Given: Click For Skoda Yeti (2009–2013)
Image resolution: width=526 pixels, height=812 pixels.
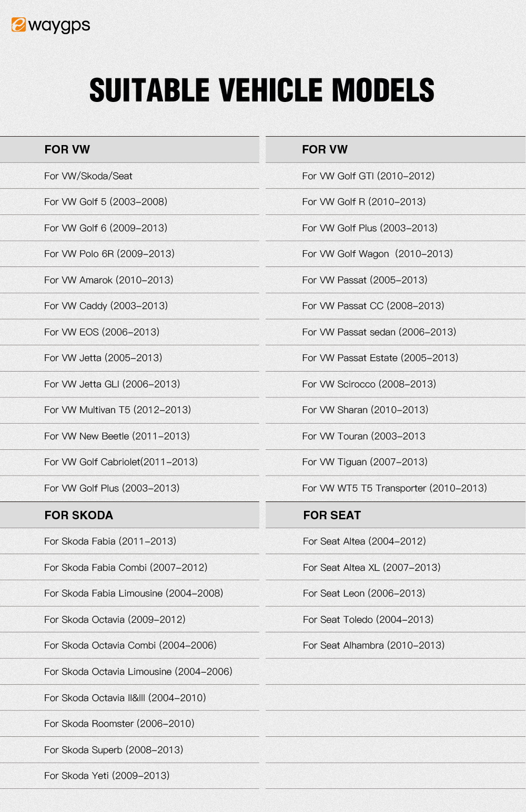Looking at the screenshot, I should (x=106, y=776).
